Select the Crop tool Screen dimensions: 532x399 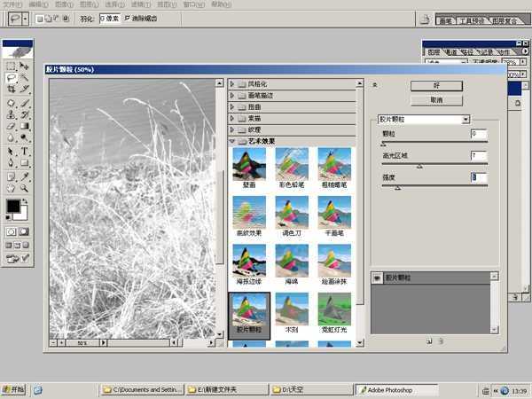(x=11, y=90)
